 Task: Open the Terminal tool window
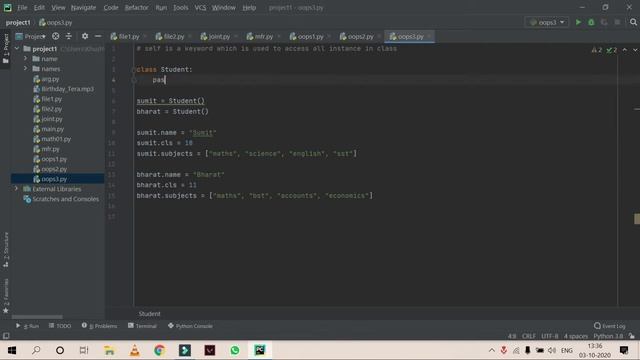point(142,326)
